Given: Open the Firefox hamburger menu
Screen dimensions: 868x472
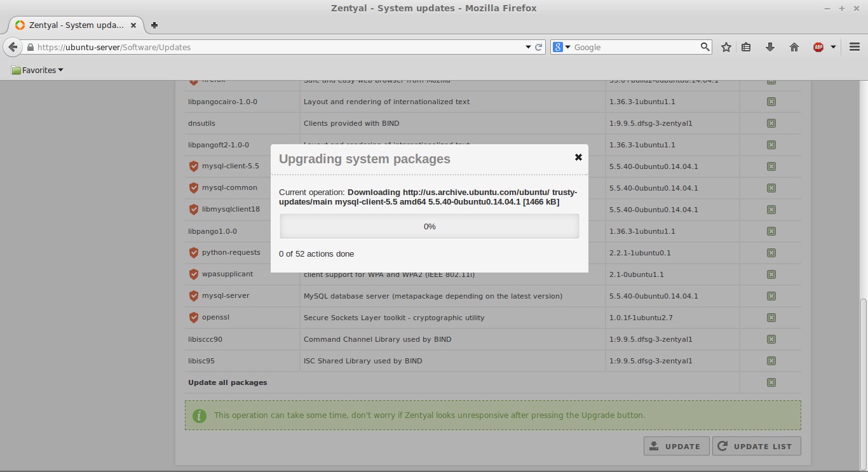Looking at the screenshot, I should tap(855, 47).
